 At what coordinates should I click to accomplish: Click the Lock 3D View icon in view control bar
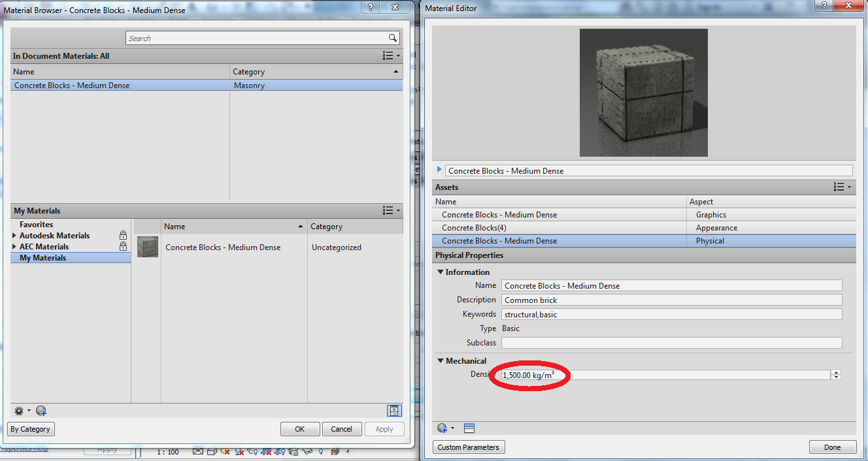(293, 452)
